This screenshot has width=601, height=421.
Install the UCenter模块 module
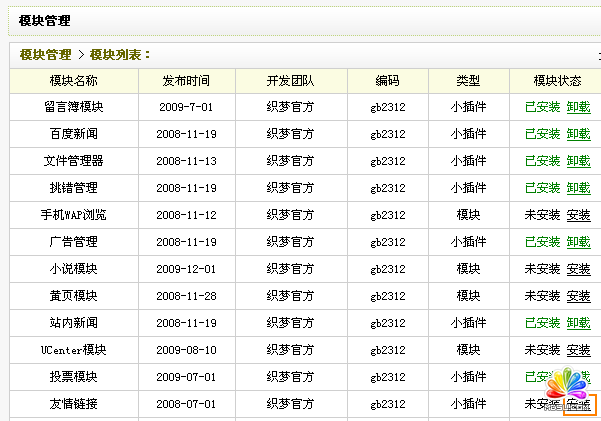(x=578, y=350)
